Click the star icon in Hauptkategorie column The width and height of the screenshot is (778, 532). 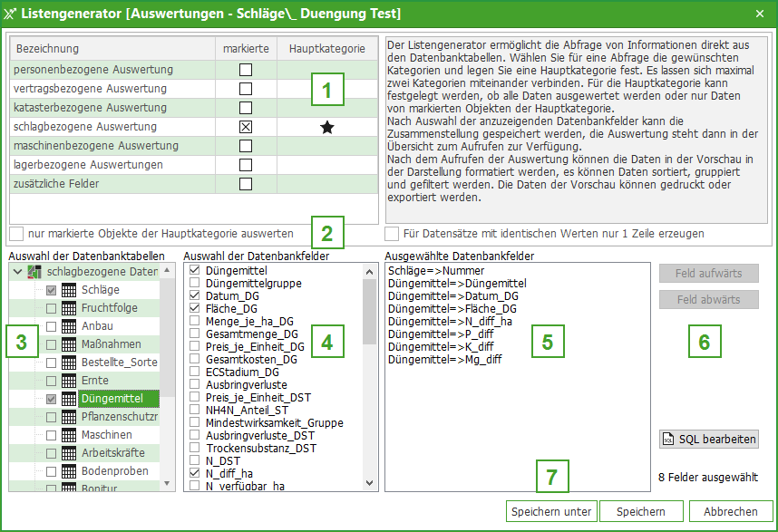(326, 128)
